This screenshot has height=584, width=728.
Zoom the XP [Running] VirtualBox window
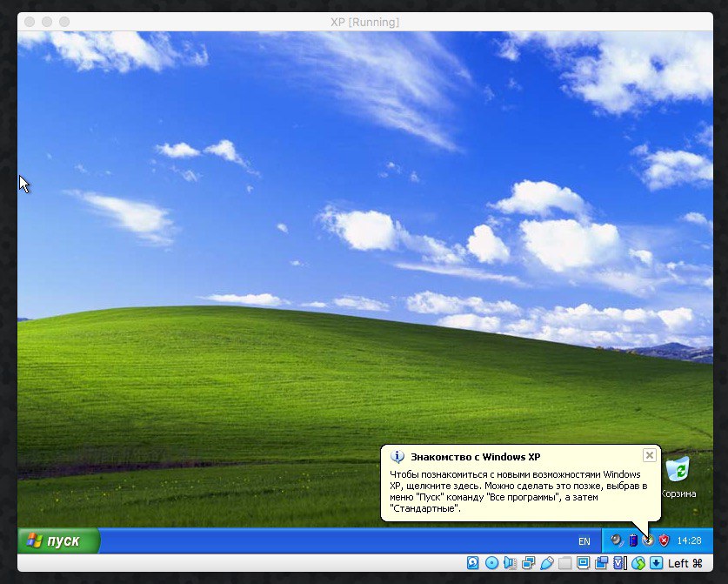64,22
